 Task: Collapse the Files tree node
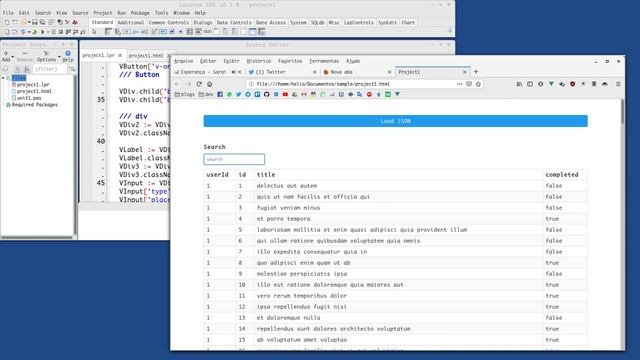[x=3, y=78]
